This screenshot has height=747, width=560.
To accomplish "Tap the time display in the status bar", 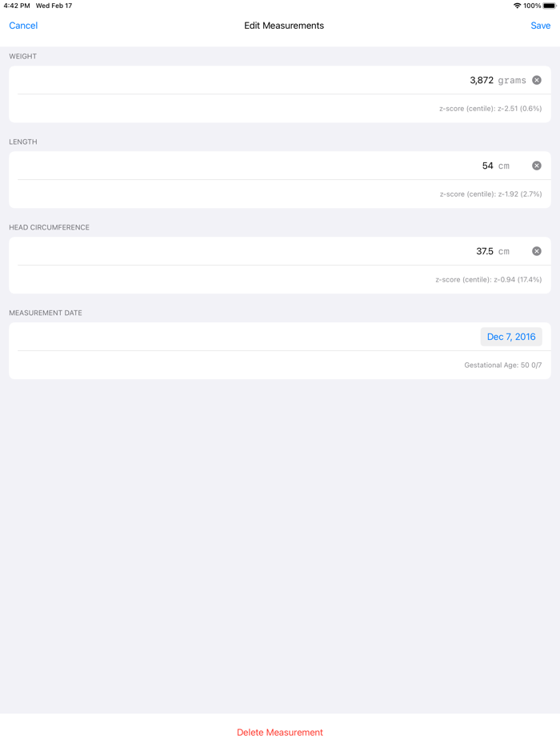I will pyautogui.click(x=16, y=5).
